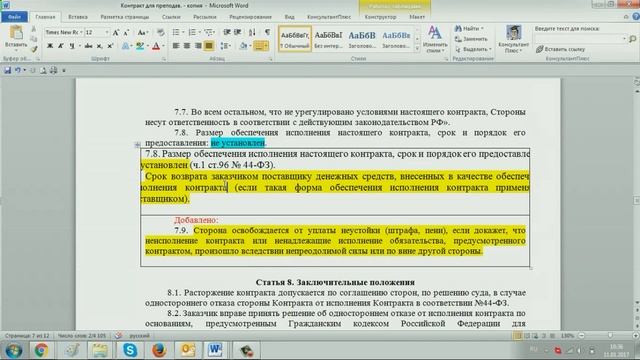Screen dimensions: 640x360
Task: Switch to the Вставка tab
Action: point(78,17)
